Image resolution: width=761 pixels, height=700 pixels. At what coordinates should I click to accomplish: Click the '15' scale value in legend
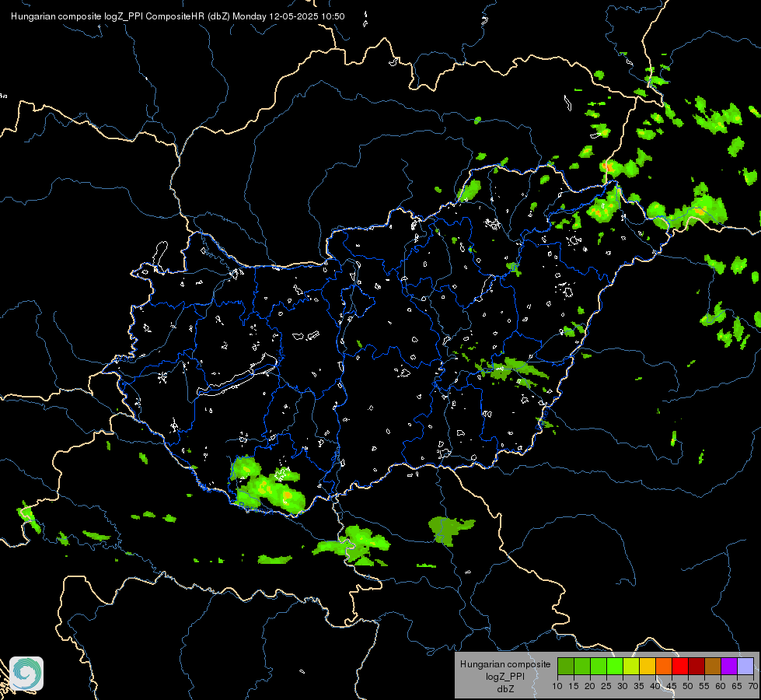574,686
